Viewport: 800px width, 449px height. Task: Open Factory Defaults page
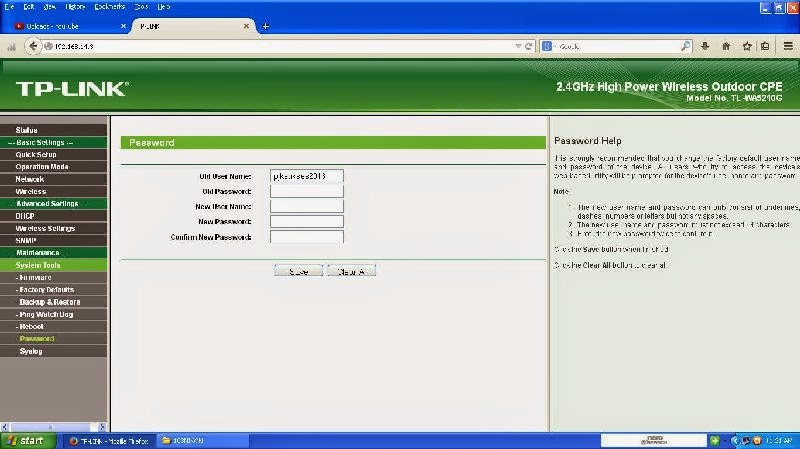tap(54, 290)
